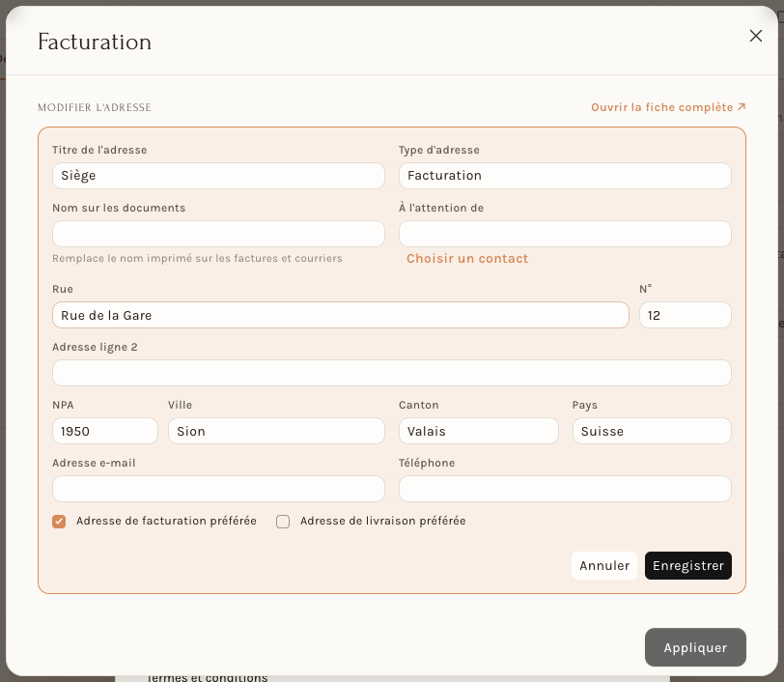The image size is (784, 682).
Task: Open the Type d'adresse field
Action: pyautogui.click(x=565, y=176)
